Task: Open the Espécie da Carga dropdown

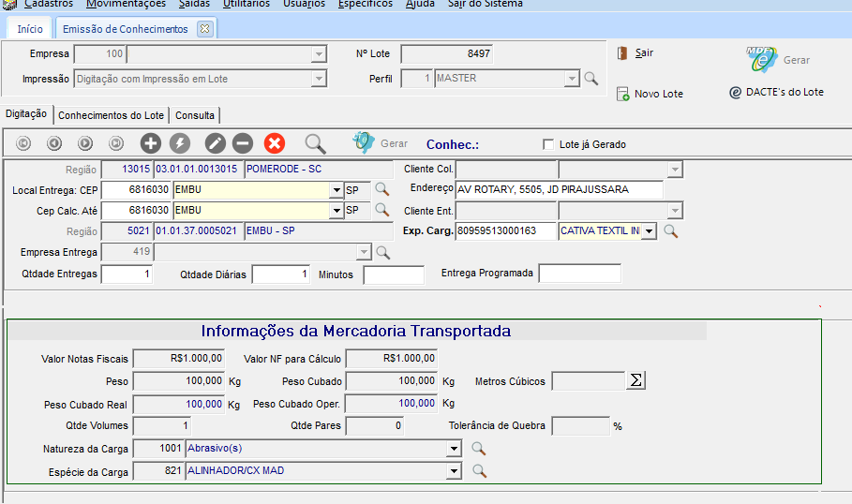Action: 455,471
